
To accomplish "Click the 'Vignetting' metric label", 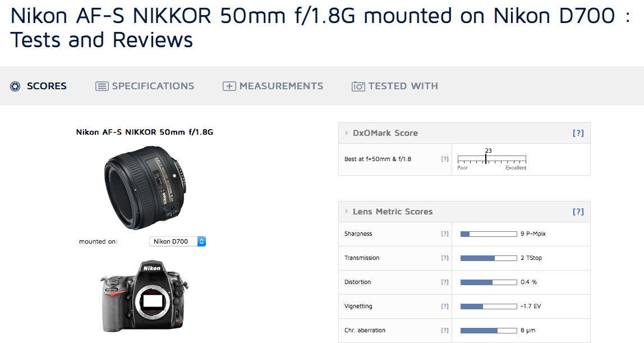I will click(x=358, y=307).
